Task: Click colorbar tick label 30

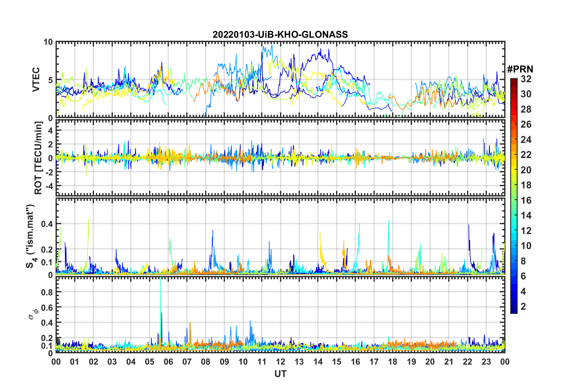Action: 526,94
